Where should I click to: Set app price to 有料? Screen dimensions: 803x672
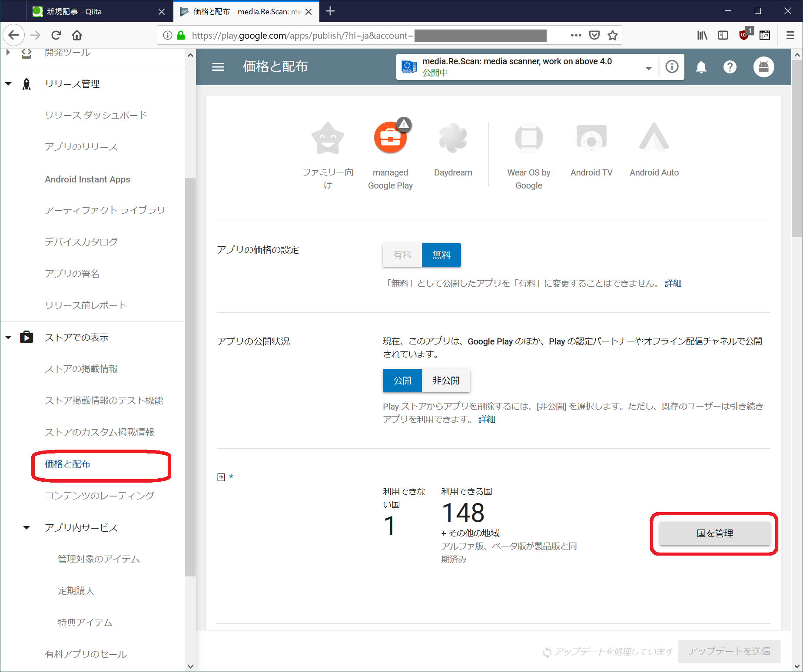tap(402, 255)
